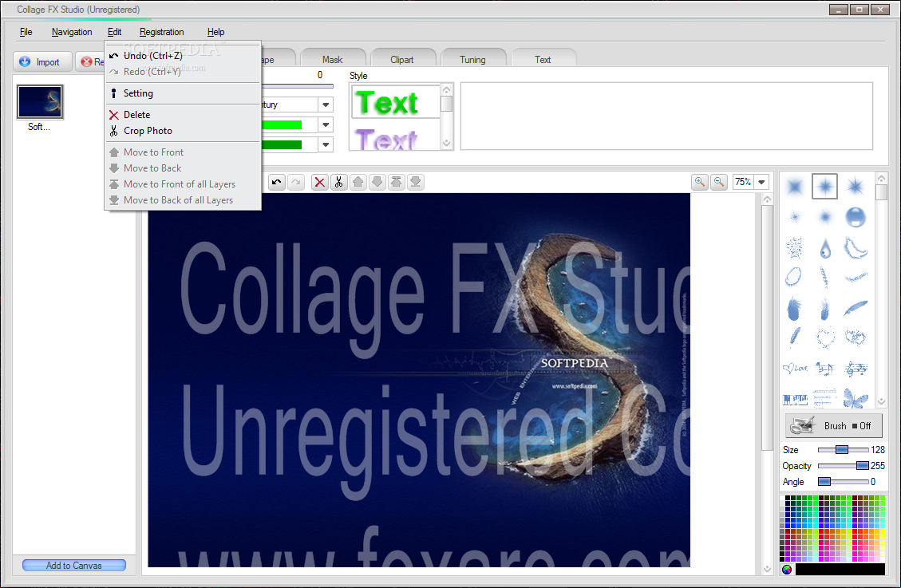Click inside the large text input box
Screen dimensions: 901x588
point(666,116)
